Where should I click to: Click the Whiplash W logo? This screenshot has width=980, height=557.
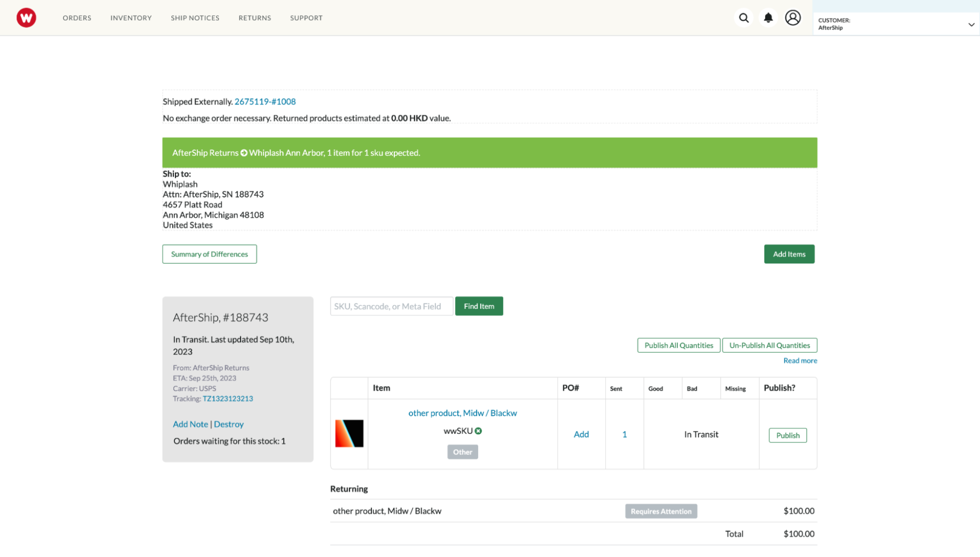[x=26, y=18]
